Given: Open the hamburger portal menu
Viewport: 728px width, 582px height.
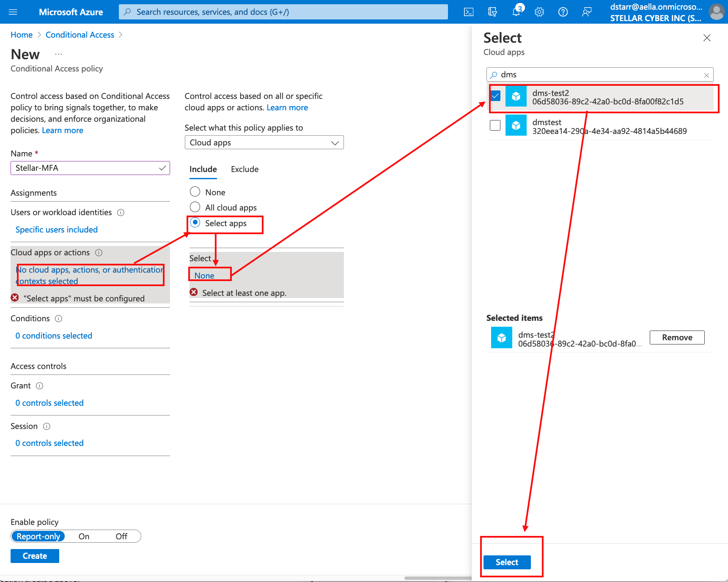Looking at the screenshot, I should (13, 12).
